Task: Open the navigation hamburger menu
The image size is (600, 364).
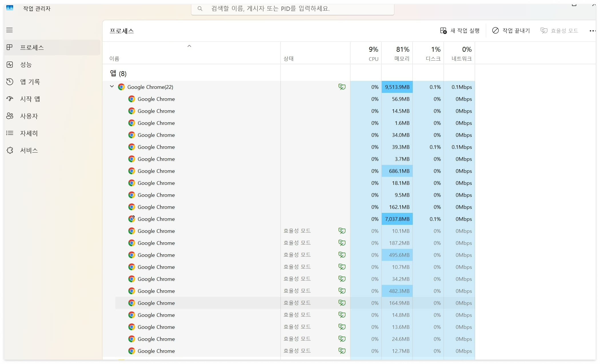Action: [x=9, y=30]
